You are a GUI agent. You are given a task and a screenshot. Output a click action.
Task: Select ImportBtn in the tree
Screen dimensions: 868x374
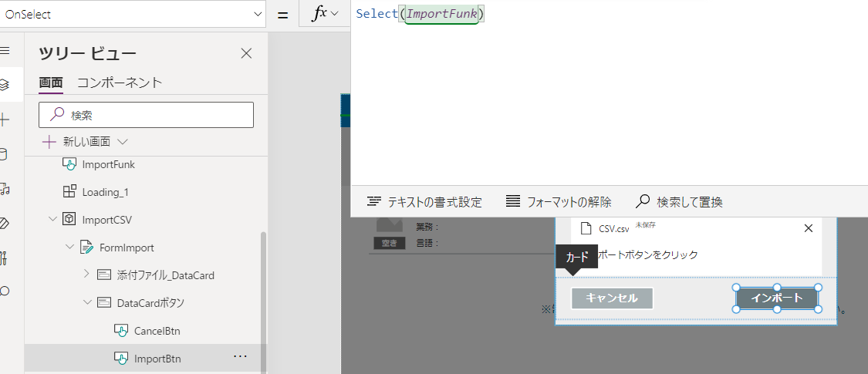click(x=157, y=359)
